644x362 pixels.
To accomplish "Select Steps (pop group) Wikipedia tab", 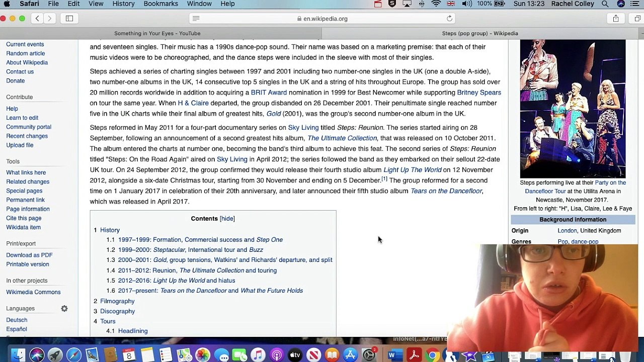I will pos(480,33).
